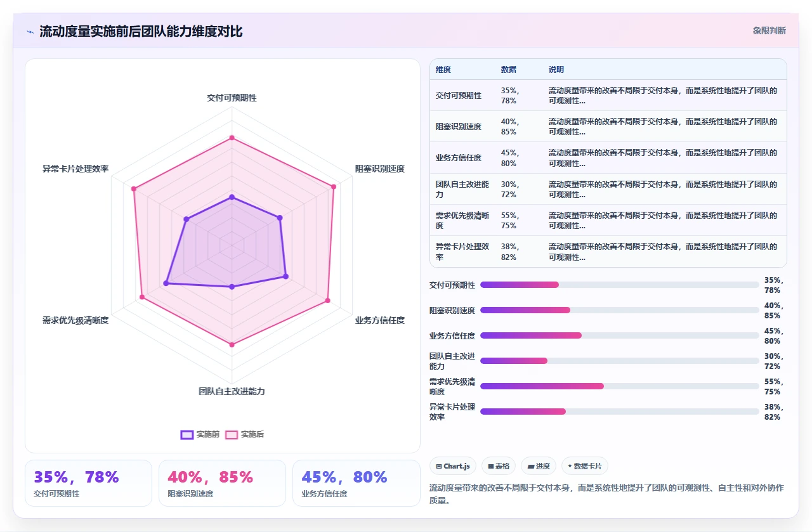Click the summary paragraph under the chips
812x532 pixels.
607,494
